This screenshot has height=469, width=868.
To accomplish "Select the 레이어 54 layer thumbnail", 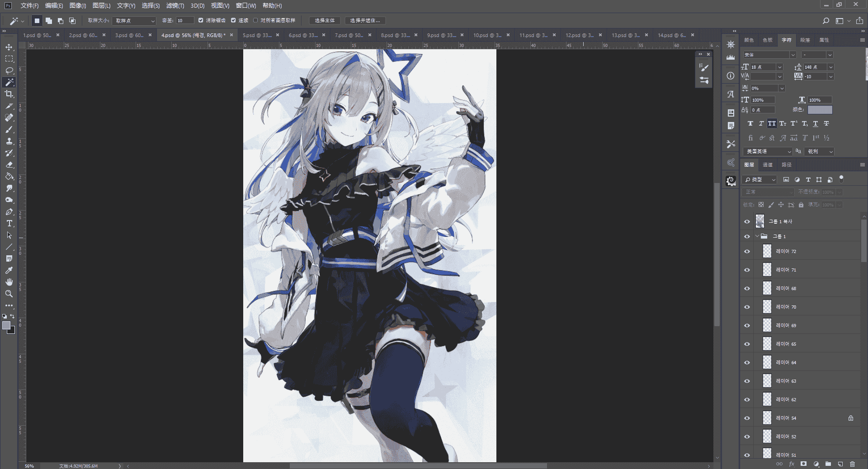I will point(767,418).
